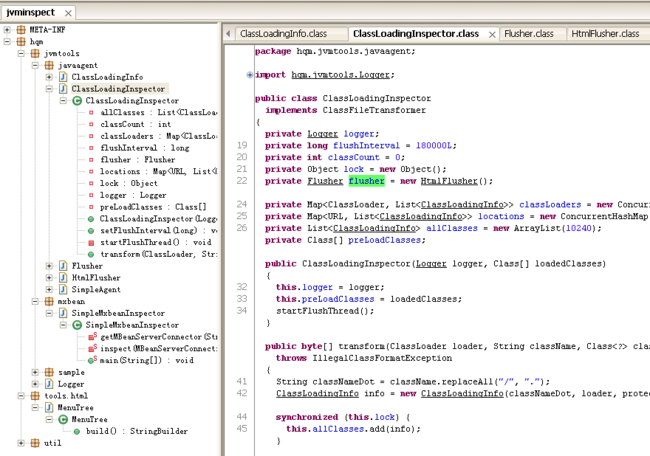Click the javaagent package icon

pyautogui.click(x=49, y=65)
